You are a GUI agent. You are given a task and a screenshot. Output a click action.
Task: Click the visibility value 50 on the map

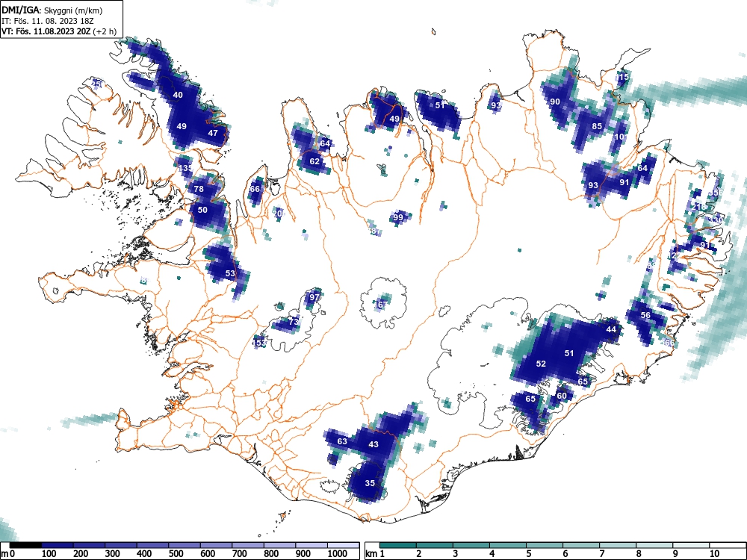click(x=202, y=210)
